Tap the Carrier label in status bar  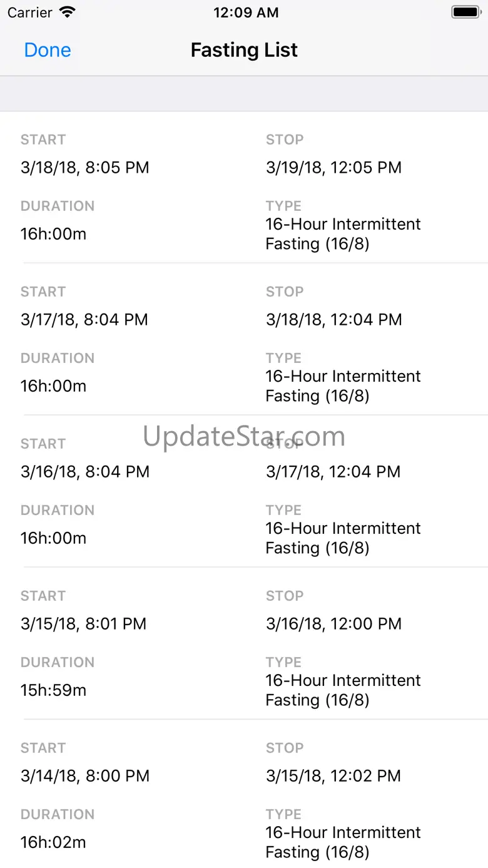point(29,13)
